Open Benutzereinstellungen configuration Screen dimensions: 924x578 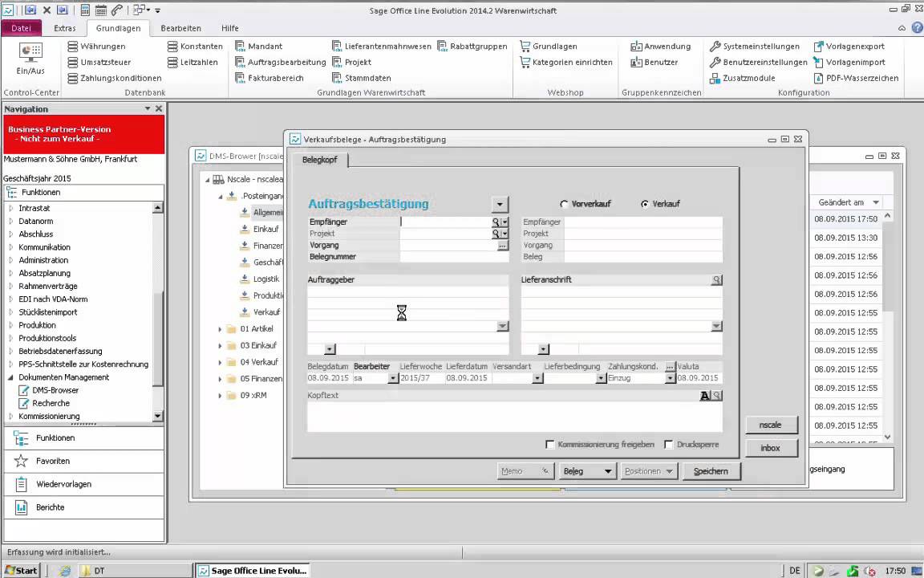(759, 62)
